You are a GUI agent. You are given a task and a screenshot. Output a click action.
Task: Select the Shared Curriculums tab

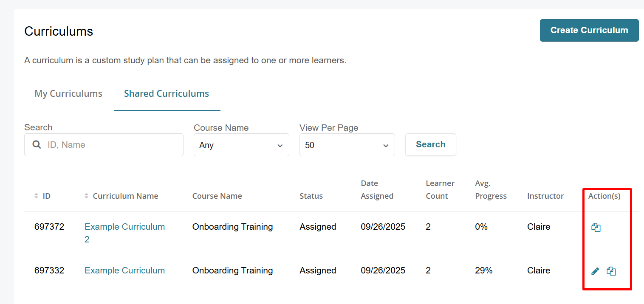[x=167, y=94]
